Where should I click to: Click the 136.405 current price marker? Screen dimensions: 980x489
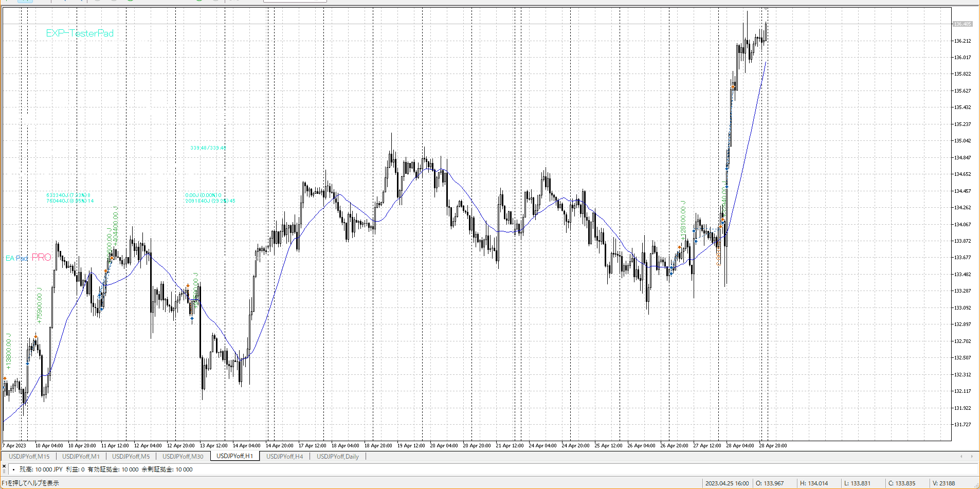coord(962,24)
